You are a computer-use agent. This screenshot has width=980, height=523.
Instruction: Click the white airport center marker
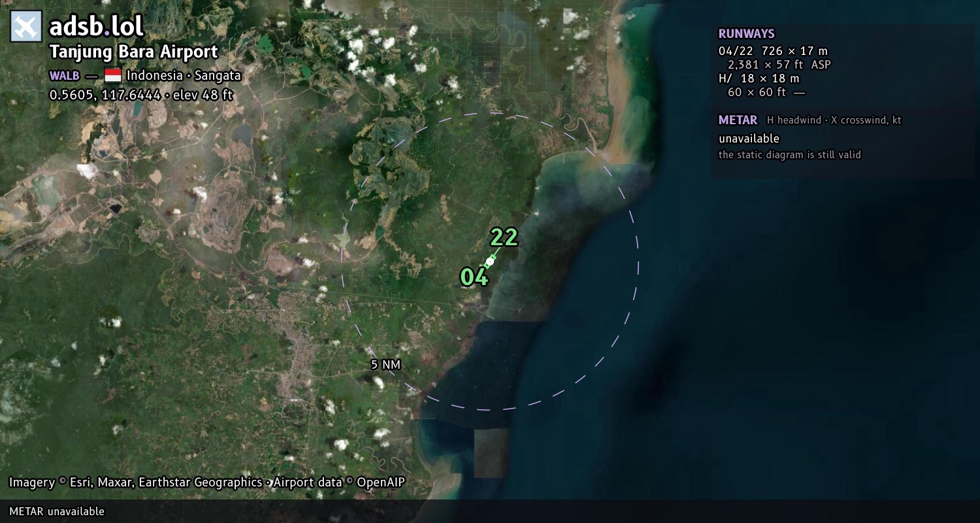(490, 261)
